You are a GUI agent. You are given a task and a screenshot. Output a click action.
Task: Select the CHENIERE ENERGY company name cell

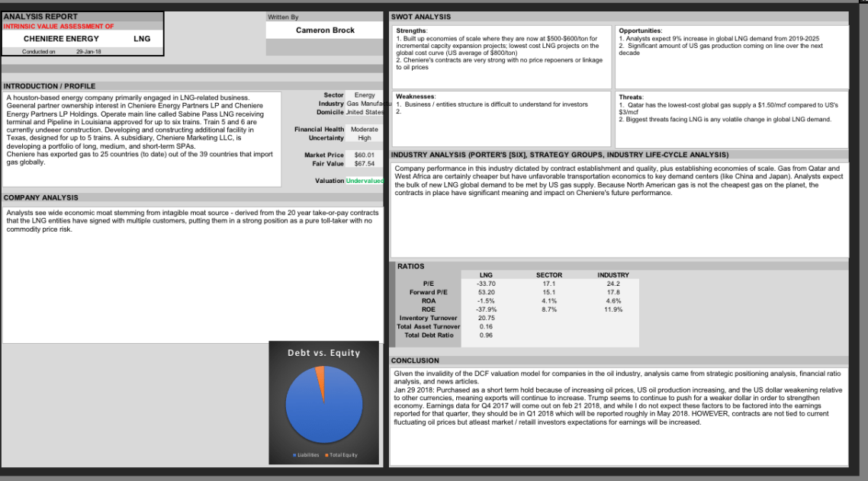[x=61, y=38]
